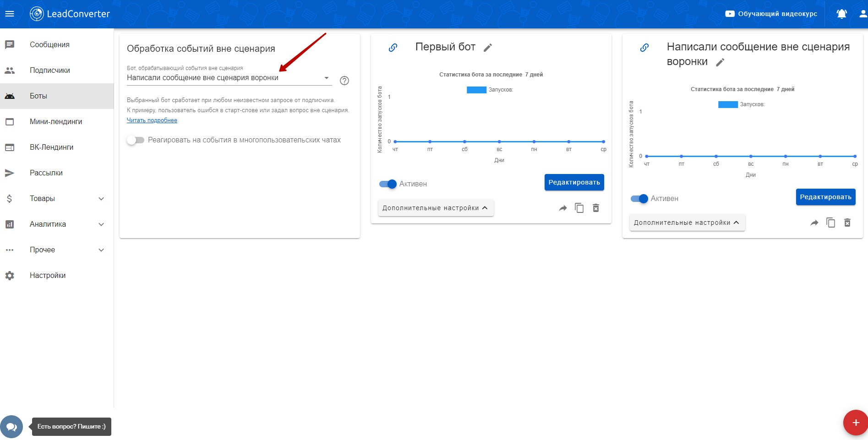Click the YouTube video course icon
Screen dimensions: 868x440
tap(730, 14)
